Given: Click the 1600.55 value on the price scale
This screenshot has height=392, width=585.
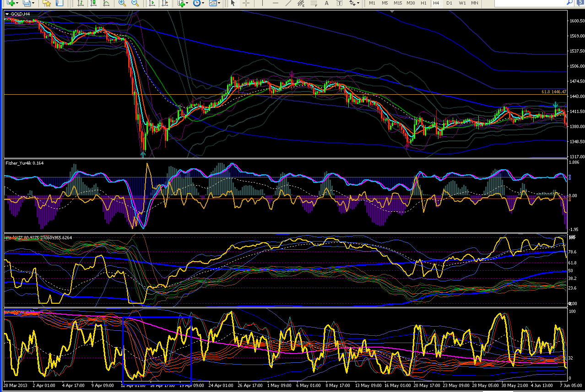Looking at the screenshot, I should (576, 21).
